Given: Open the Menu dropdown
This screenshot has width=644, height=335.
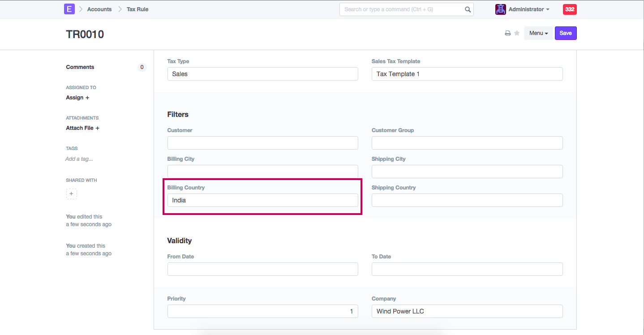Looking at the screenshot, I should click(538, 33).
